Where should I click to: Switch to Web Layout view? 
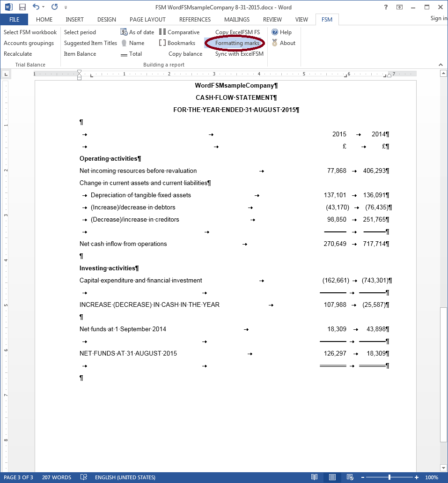coord(349,477)
